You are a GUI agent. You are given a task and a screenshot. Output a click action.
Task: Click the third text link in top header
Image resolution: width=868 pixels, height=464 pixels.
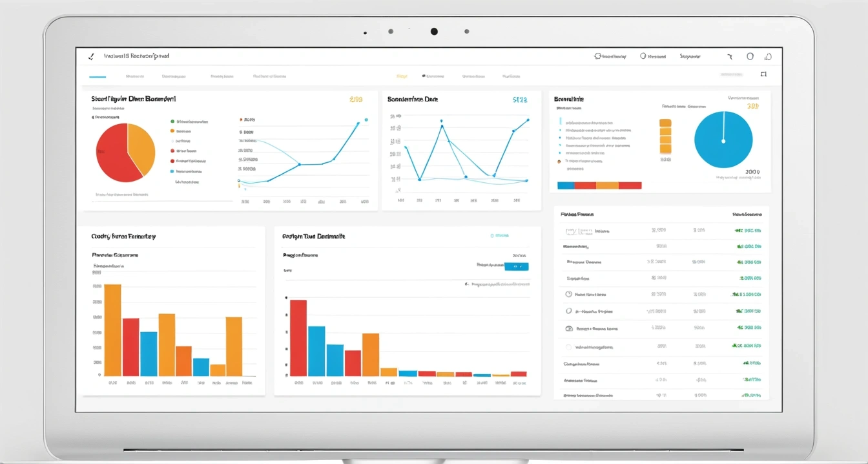[x=690, y=56]
